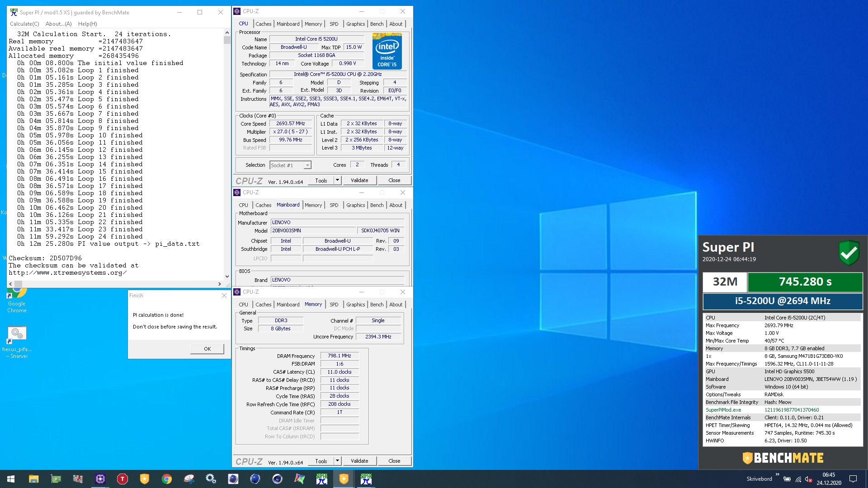Click the i5-5200U @2694 MHz banner
Image resolution: width=868 pixels, height=488 pixels.
783,301
